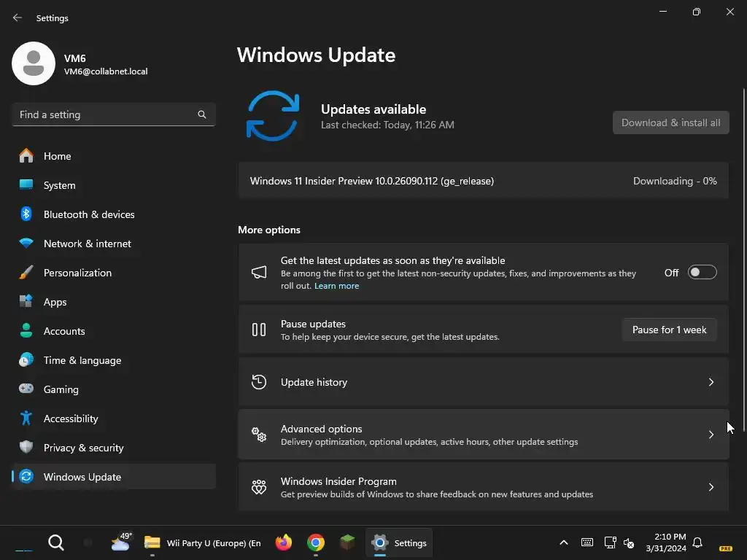Open Privacy & security settings
Screen dimensions: 747x560
pos(114,448)
